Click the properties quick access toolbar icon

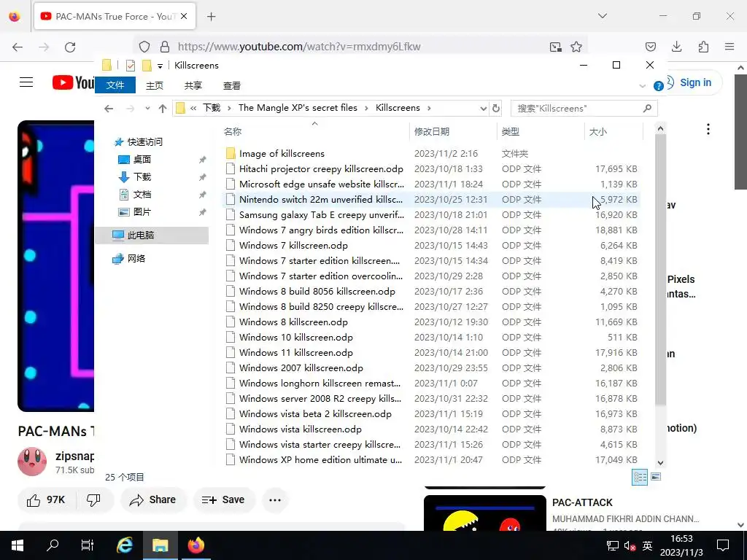click(130, 65)
